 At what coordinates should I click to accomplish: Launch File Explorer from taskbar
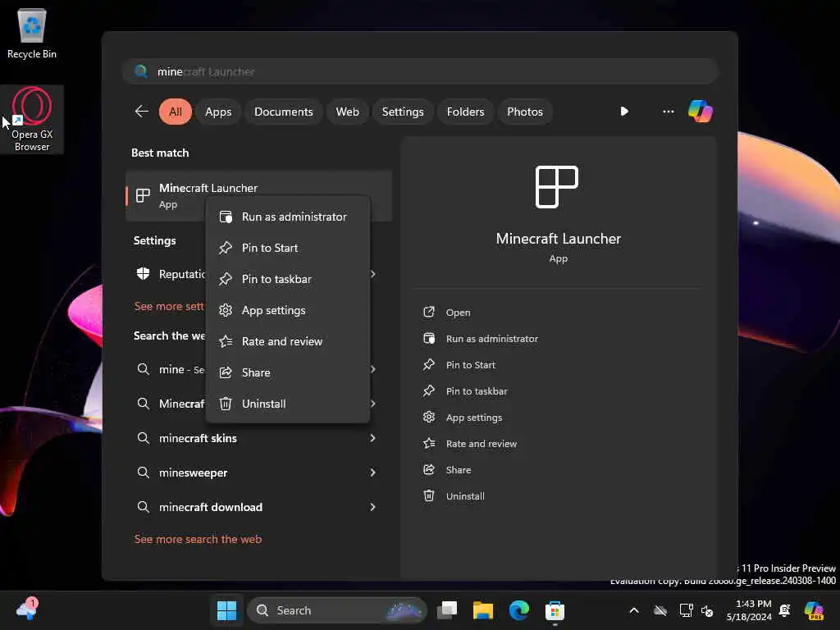tap(482, 610)
